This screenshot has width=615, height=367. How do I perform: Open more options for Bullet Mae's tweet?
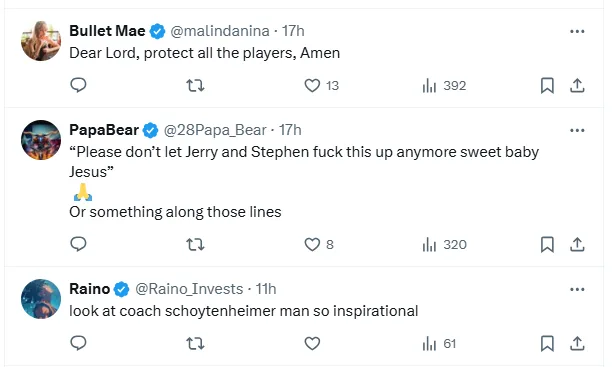pos(577,31)
